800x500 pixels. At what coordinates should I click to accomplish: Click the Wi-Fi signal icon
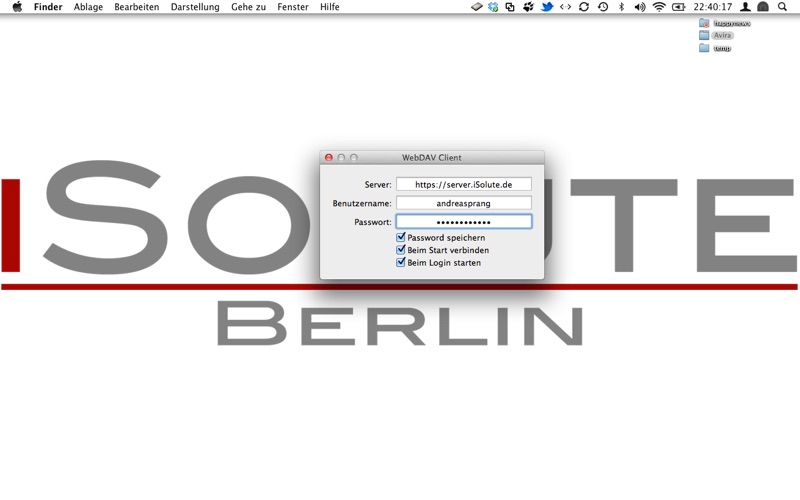click(659, 7)
